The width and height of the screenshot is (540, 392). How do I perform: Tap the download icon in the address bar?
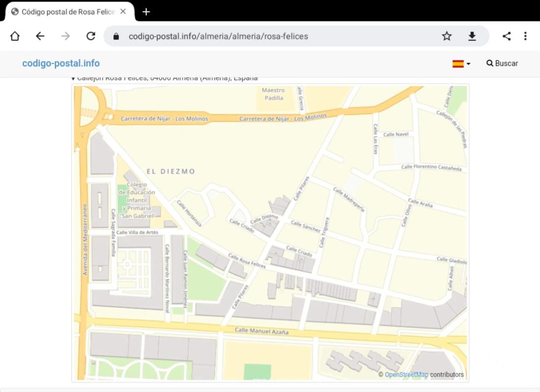click(x=472, y=36)
